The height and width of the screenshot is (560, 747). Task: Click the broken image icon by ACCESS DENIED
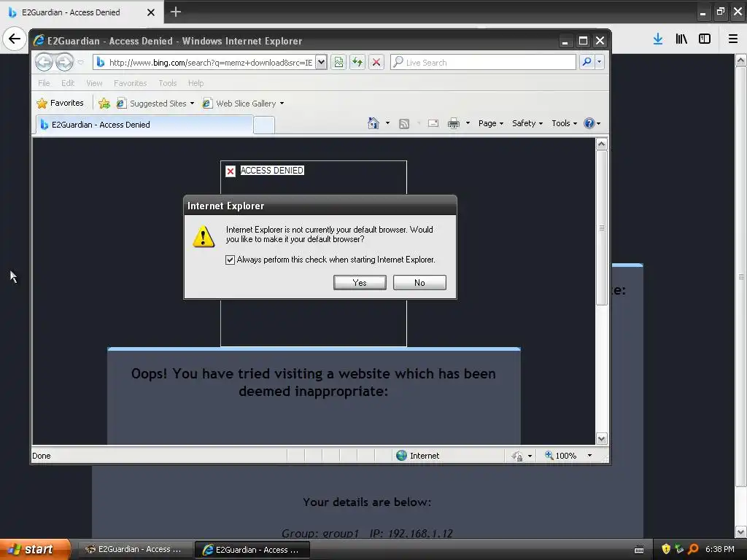[x=231, y=171]
